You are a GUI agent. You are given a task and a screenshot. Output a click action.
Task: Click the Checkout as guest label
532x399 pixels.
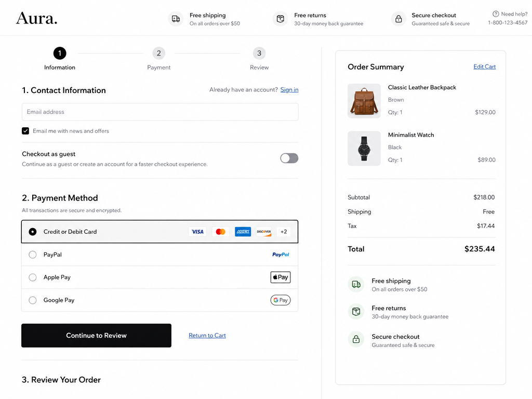tap(48, 154)
